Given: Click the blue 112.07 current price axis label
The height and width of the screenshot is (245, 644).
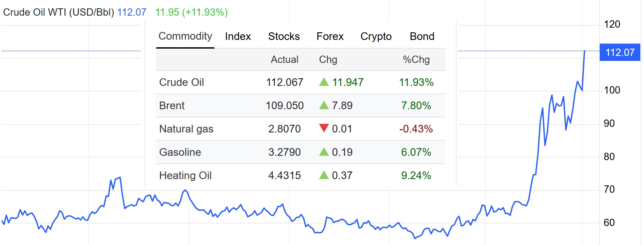Looking at the screenshot, I should click(620, 52).
